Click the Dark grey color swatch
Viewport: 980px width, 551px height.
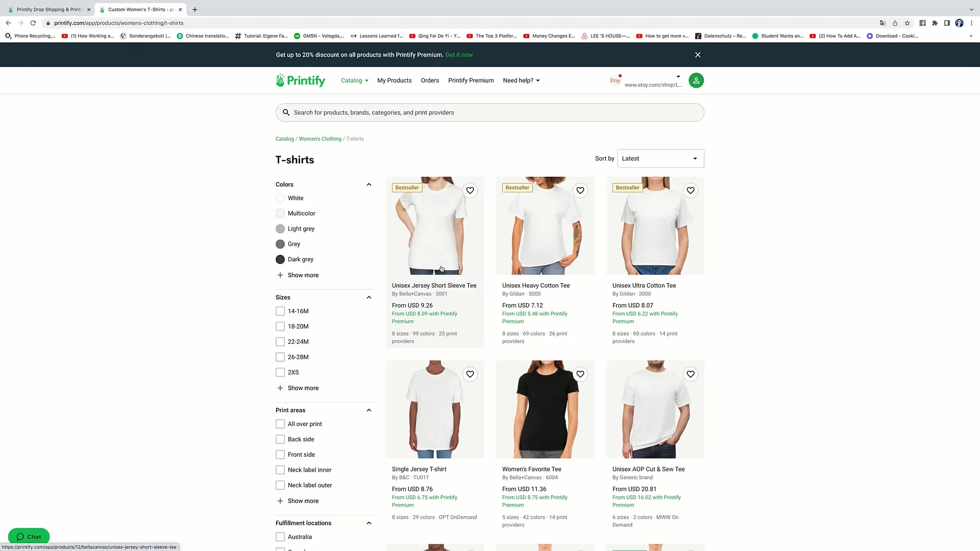[x=280, y=259]
